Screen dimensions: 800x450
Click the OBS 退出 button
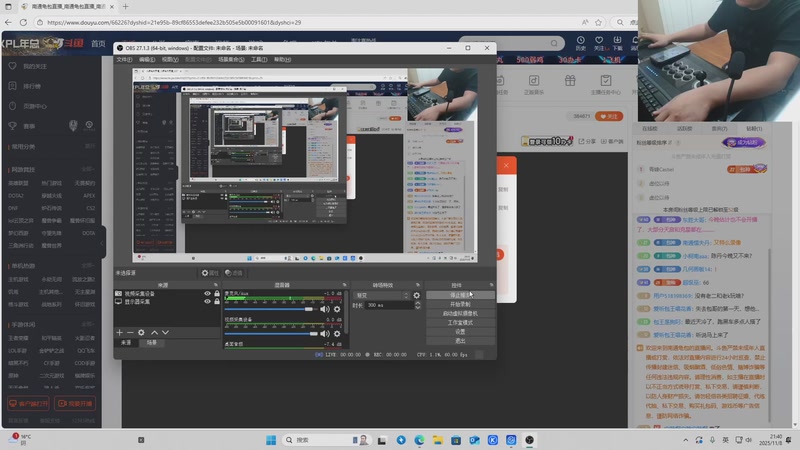tap(460, 341)
